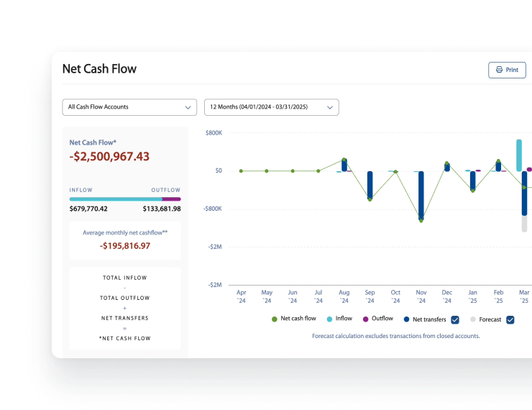Viewport: 532px width, 410px height.
Task: Click the light blue Inflow legend dot
Action: [x=329, y=319]
